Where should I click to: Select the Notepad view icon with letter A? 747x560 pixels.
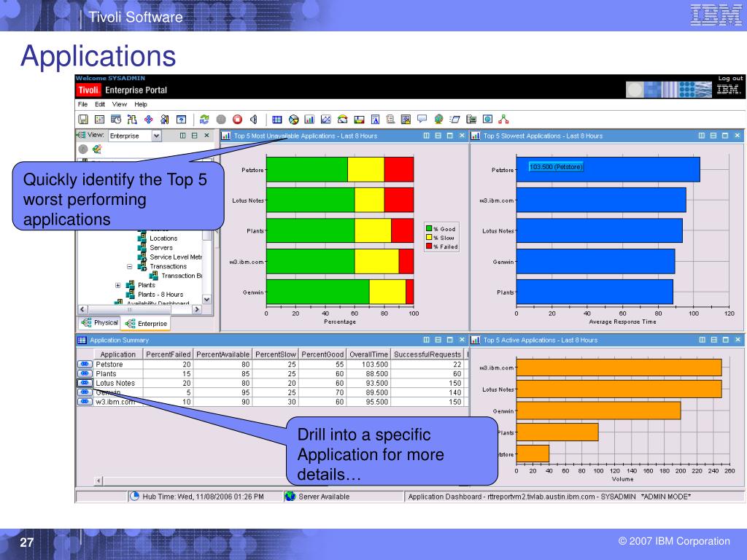coord(375,119)
